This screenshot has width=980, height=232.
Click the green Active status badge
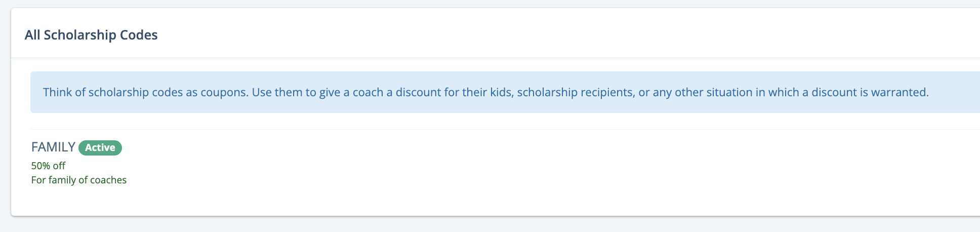(100, 148)
